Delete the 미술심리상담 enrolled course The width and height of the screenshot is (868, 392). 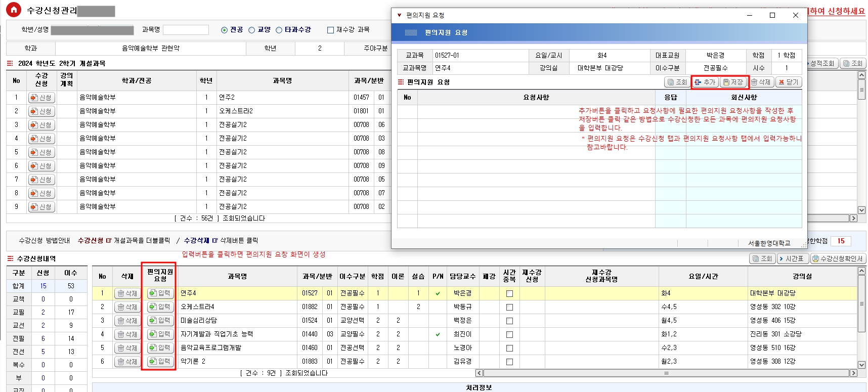tap(127, 321)
